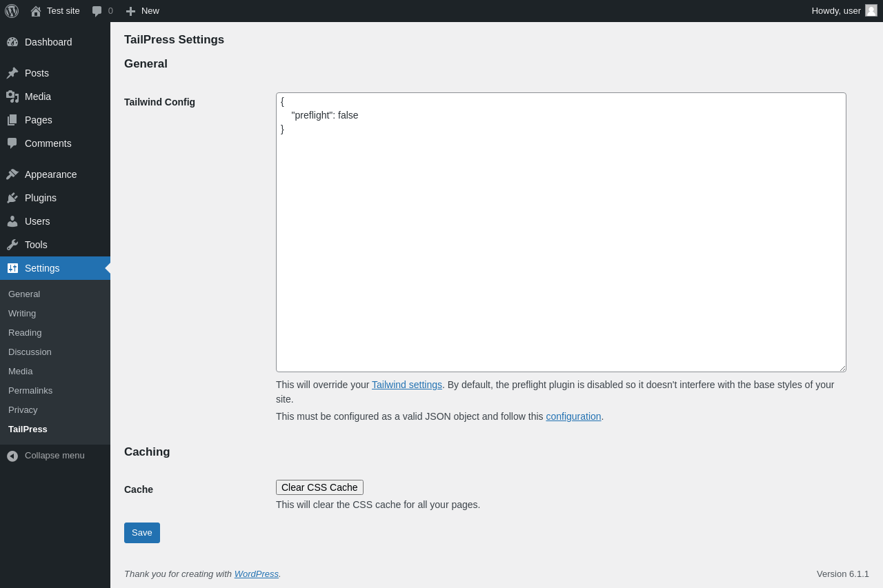Click the Clear CSS Cache button
The image size is (883, 588).
point(319,487)
